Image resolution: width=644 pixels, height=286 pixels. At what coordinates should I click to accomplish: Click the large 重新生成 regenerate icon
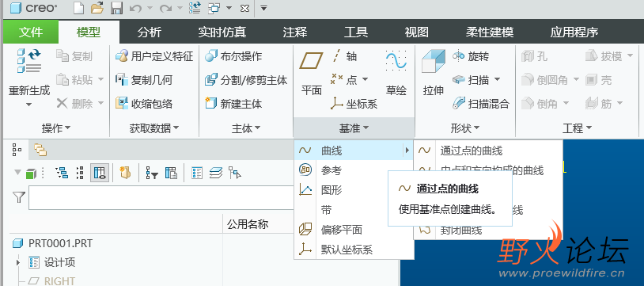pyautogui.click(x=28, y=61)
